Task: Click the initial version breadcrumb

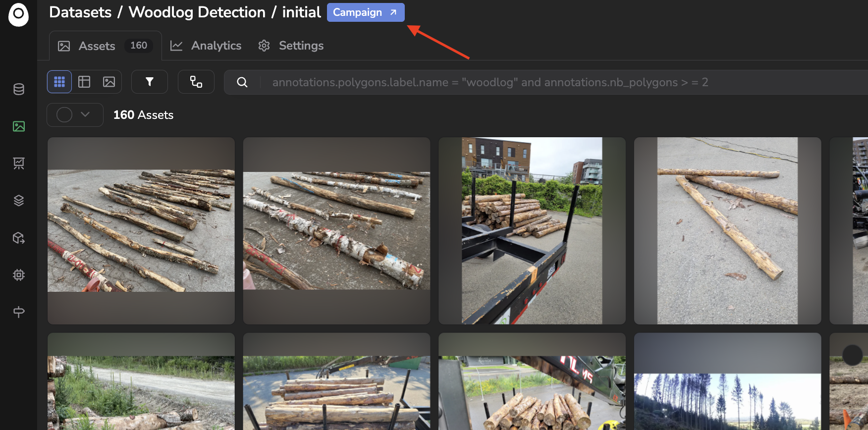Action: tap(302, 12)
